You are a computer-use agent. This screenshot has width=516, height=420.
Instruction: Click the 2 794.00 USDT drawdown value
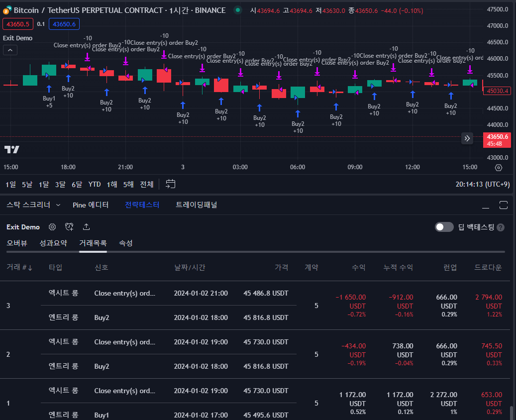(x=489, y=302)
